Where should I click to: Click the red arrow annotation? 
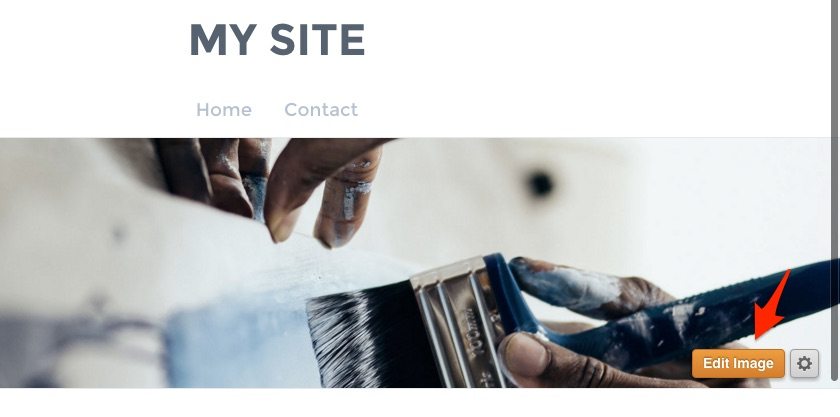pyautogui.click(x=771, y=306)
